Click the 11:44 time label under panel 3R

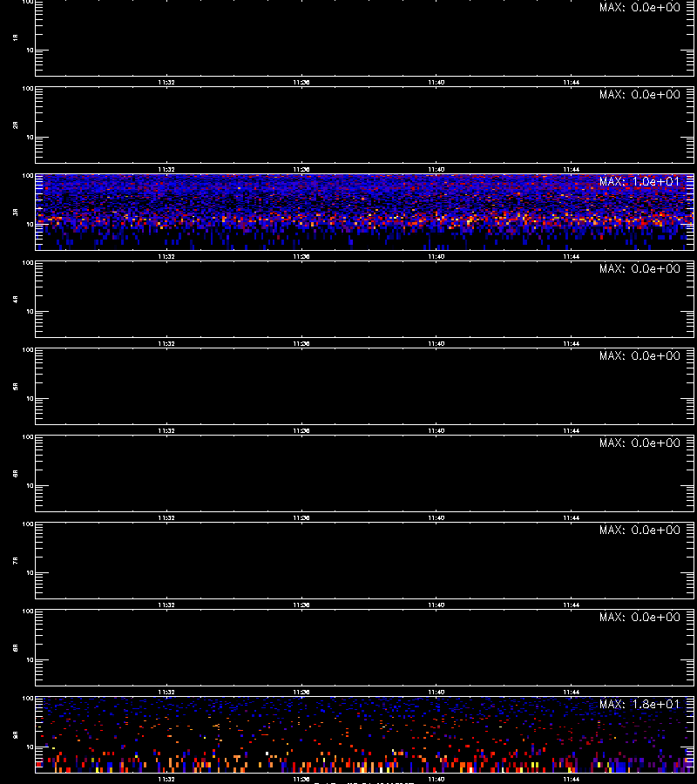point(572,256)
